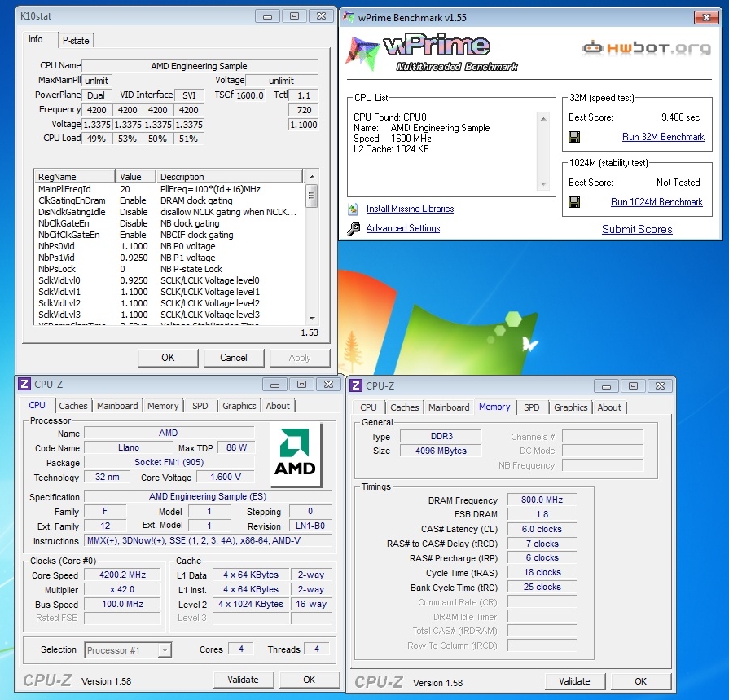Viewport: 729px width, 700px height.
Task: Click the Value column header in K10stat
Action: click(x=135, y=177)
